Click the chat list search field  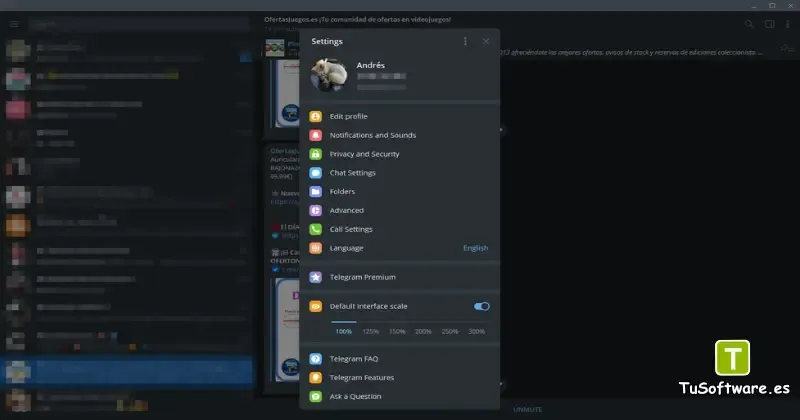pos(139,24)
